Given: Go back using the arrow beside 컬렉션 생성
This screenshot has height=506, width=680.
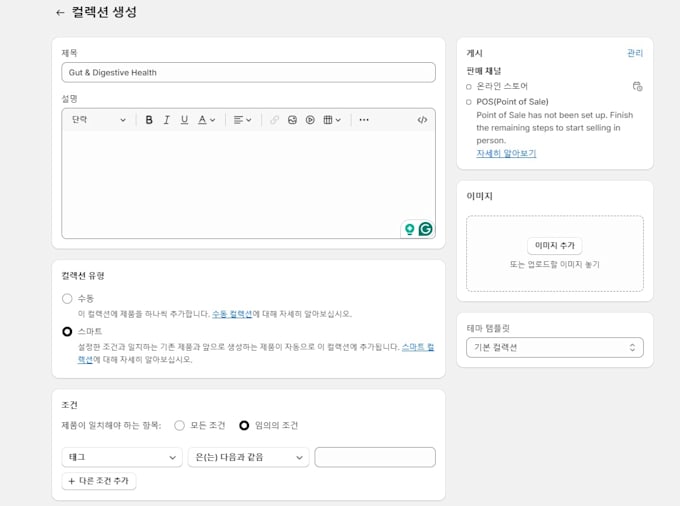Looking at the screenshot, I should pyautogui.click(x=60, y=13).
